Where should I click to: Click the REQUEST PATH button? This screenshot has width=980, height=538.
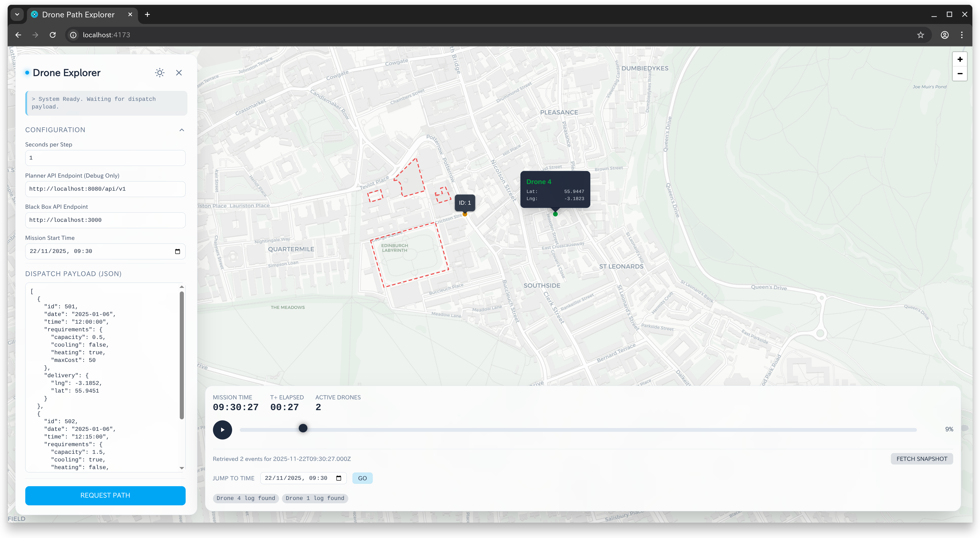(105, 495)
